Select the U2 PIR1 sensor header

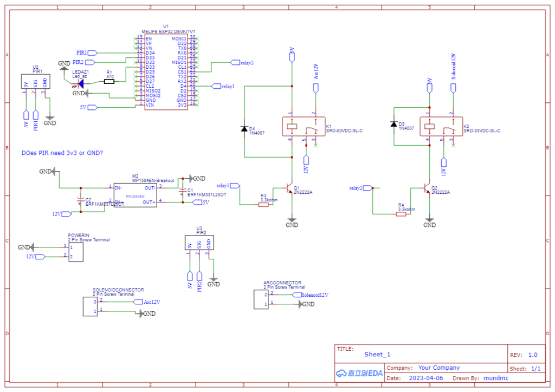click(35, 82)
